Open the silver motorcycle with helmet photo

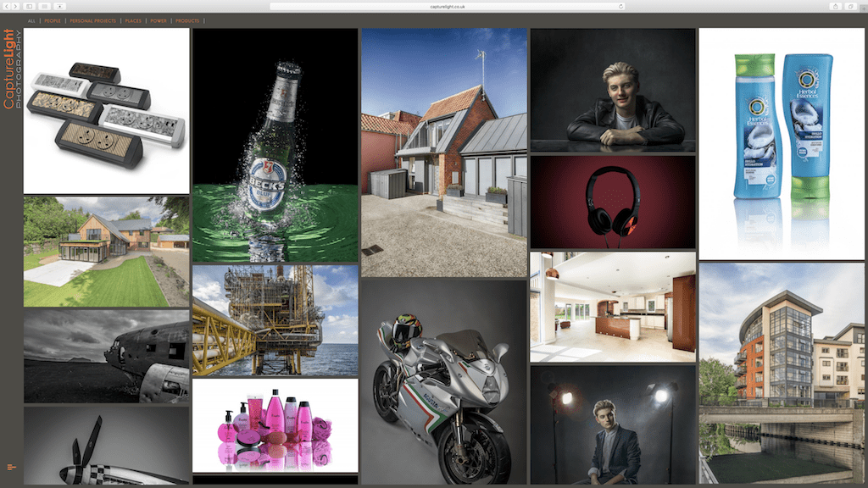point(444,382)
